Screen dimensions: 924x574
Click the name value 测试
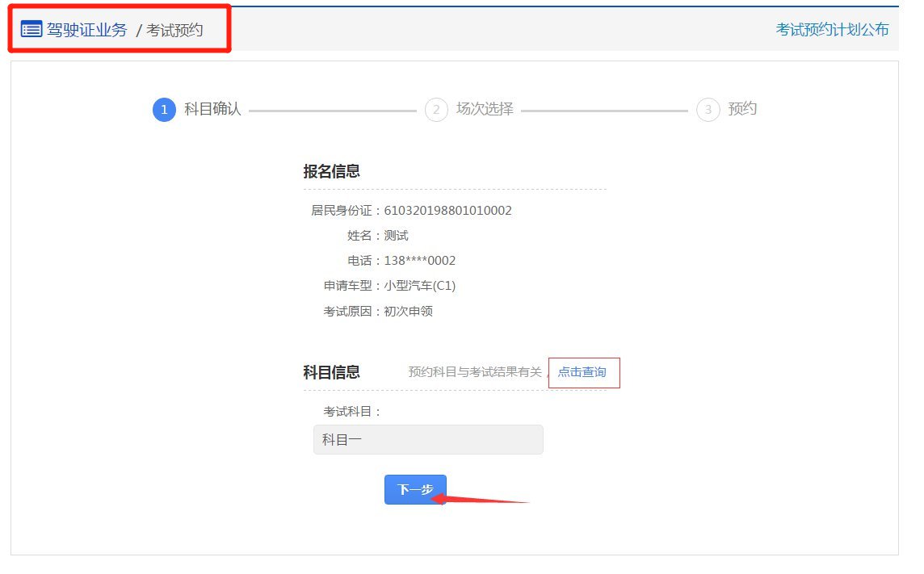click(397, 236)
